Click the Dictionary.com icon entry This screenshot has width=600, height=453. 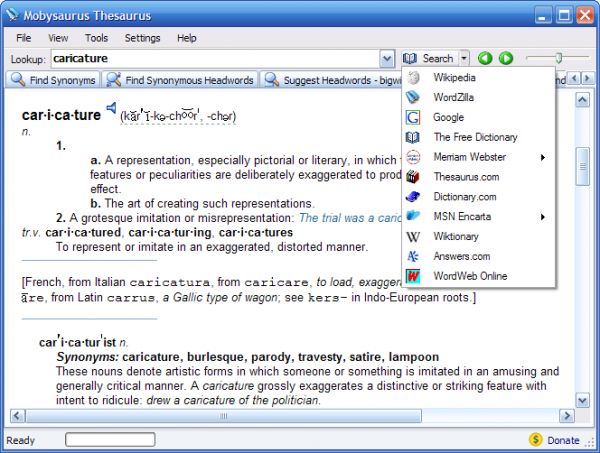413,197
